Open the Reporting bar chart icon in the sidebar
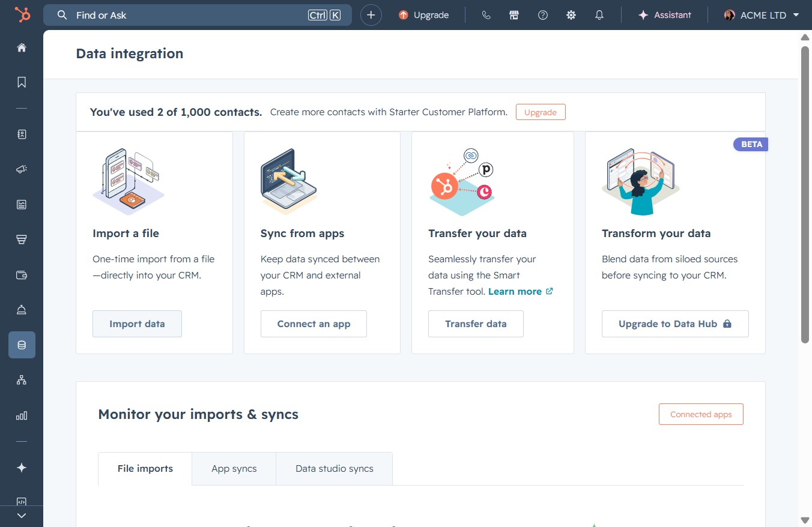The image size is (812, 527). tap(22, 415)
